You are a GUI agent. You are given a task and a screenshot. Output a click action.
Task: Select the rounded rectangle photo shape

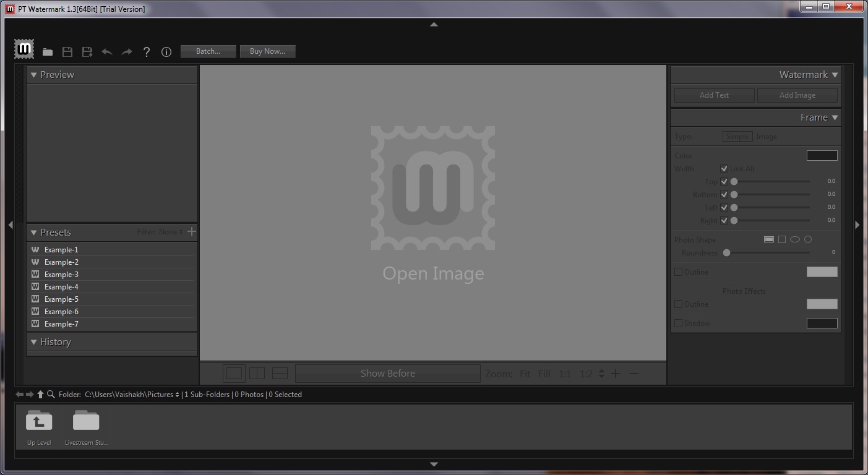(769, 239)
